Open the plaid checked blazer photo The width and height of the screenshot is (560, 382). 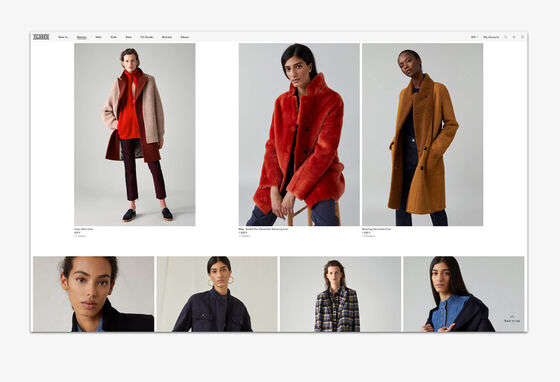click(x=340, y=294)
